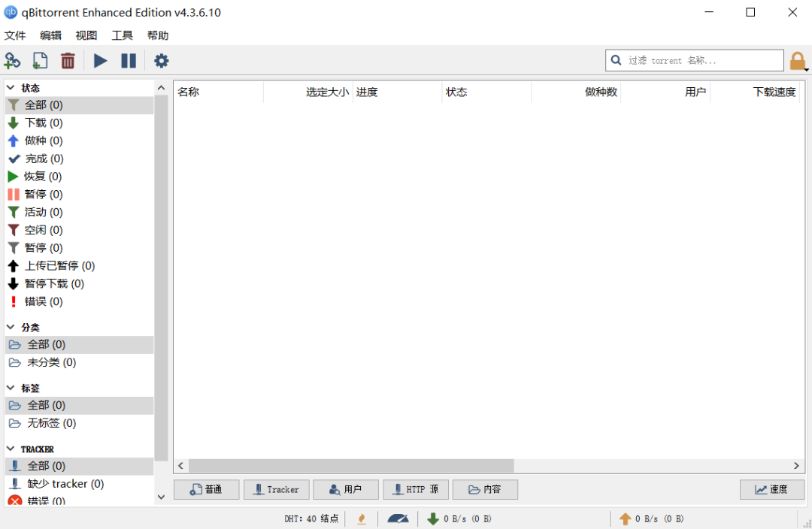Click the sidebar scrollbar down arrow
The image size is (812, 529).
[x=161, y=497]
